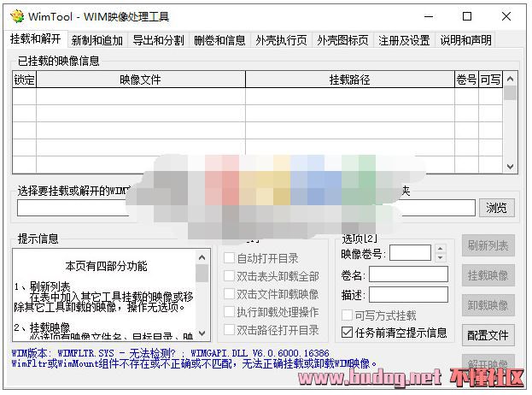Image resolution: width=532 pixels, height=395 pixels.
Task: Open the 新制和追加 tab
Action: [97, 40]
